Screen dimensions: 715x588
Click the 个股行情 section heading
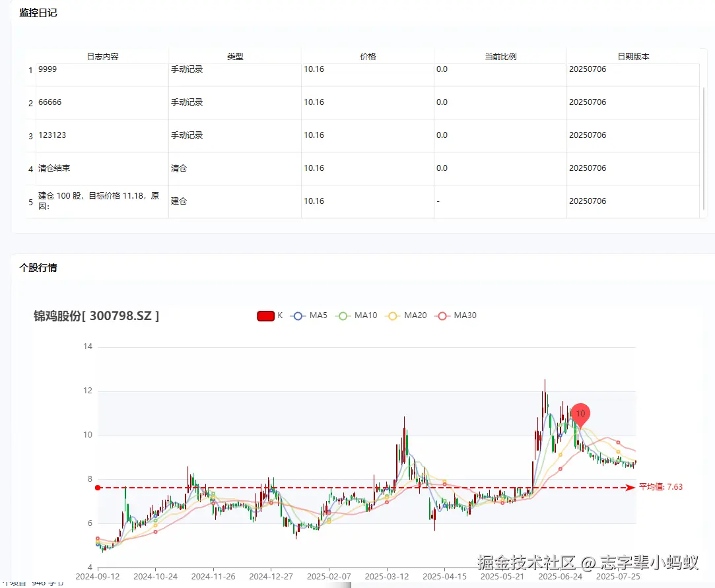coord(38,267)
